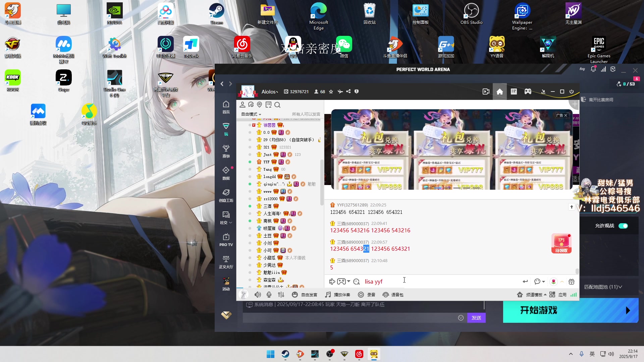This screenshot has width=644, height=362.
Task: Open the gamepad dropdown in chat toolbar
Action: point(349,282)
